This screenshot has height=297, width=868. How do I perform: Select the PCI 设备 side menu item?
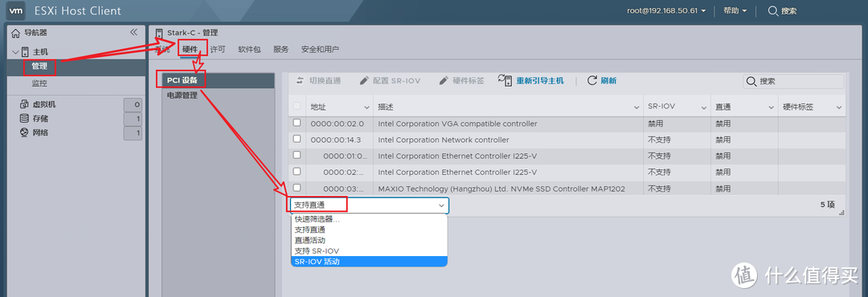click(218, 80)
